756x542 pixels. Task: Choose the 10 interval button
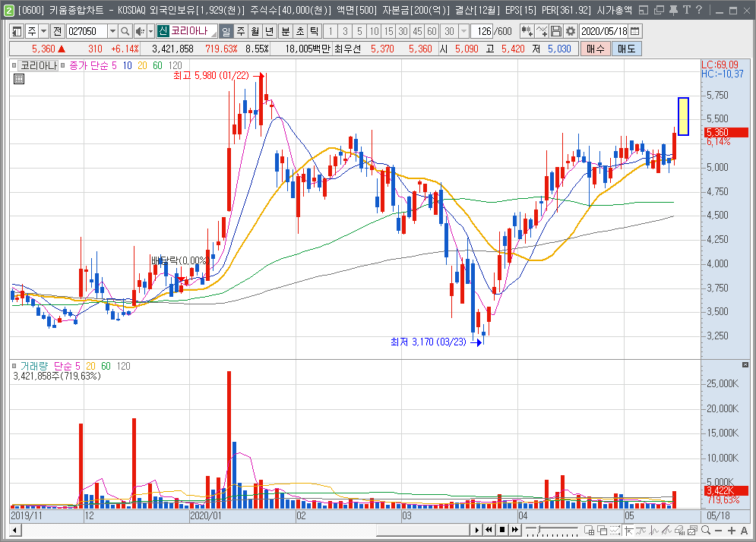pos(374,31)
